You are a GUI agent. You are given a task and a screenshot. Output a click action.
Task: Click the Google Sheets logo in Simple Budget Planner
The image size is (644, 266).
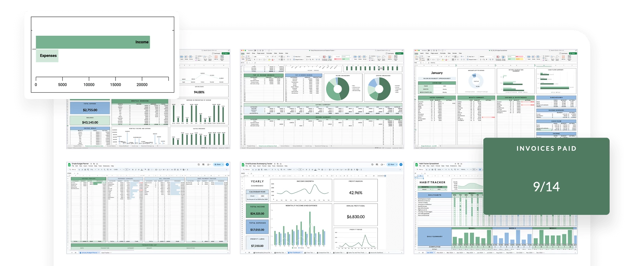click(x=69, y=164)
